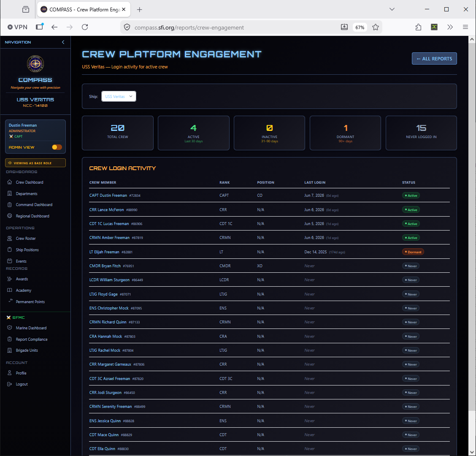This screenshot has width=476, height=456.
Task: Open Report Compliance menu item
Action: coord(32,339)
